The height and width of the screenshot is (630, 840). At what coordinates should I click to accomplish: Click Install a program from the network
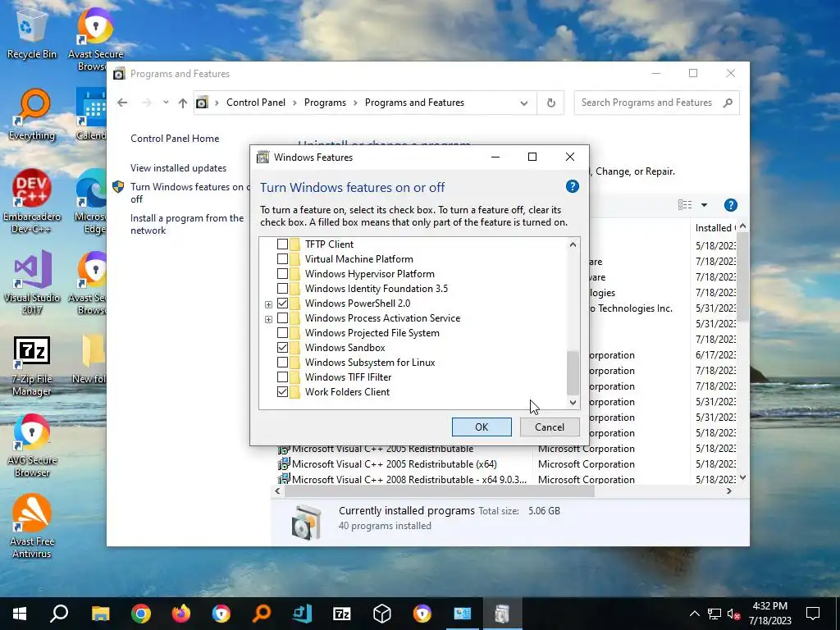pyautogui.click(x=187, y=224)
